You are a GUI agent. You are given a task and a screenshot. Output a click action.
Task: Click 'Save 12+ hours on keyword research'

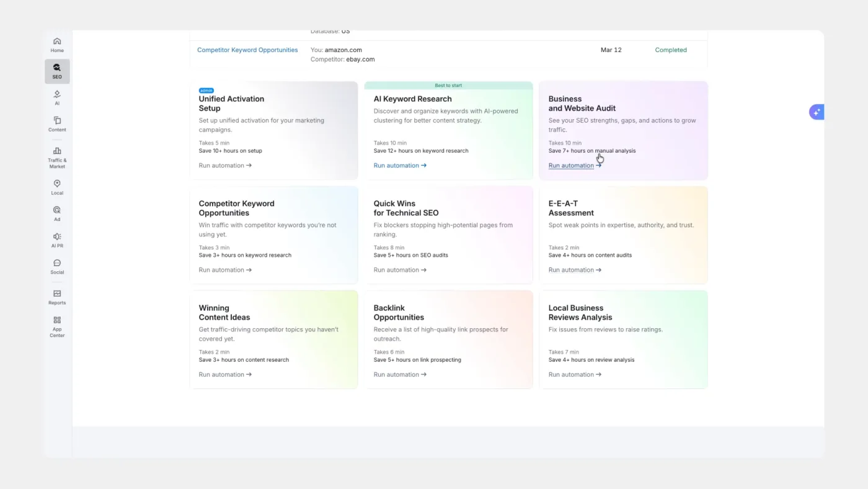click(x=421, y=151)
